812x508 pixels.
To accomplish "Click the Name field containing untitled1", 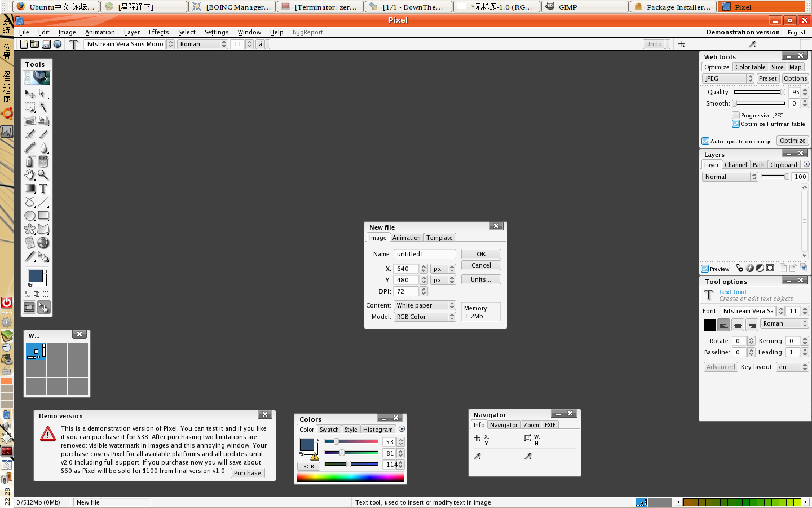I will (x=425, y=254).
